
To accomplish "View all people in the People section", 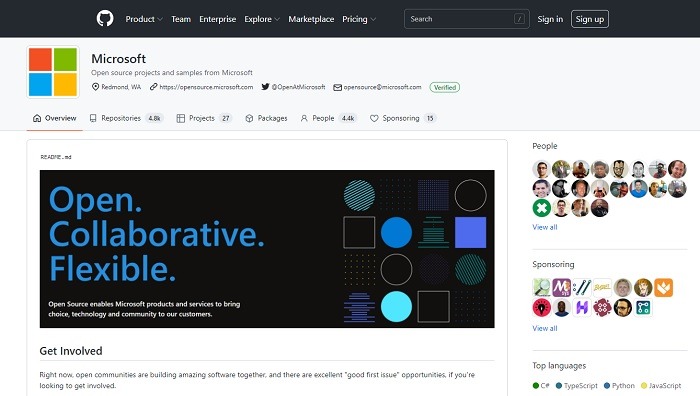I will pyautogui.click(x=545, y=227).
